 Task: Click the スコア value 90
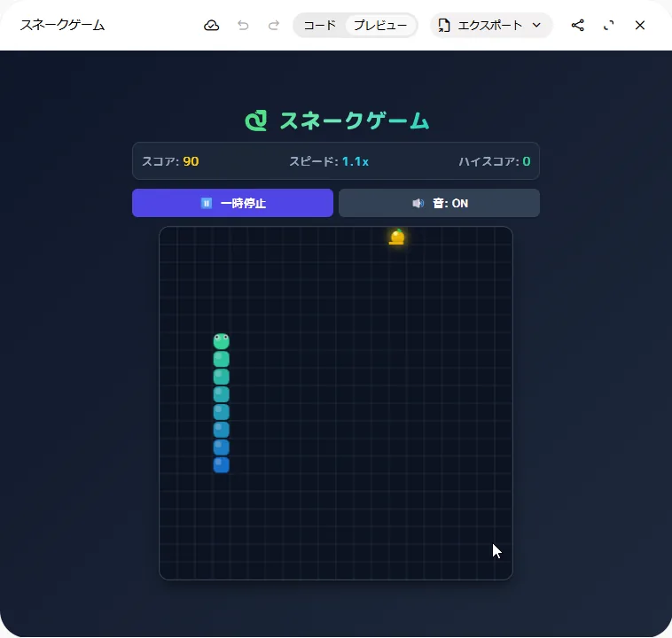tap(191, 161)
